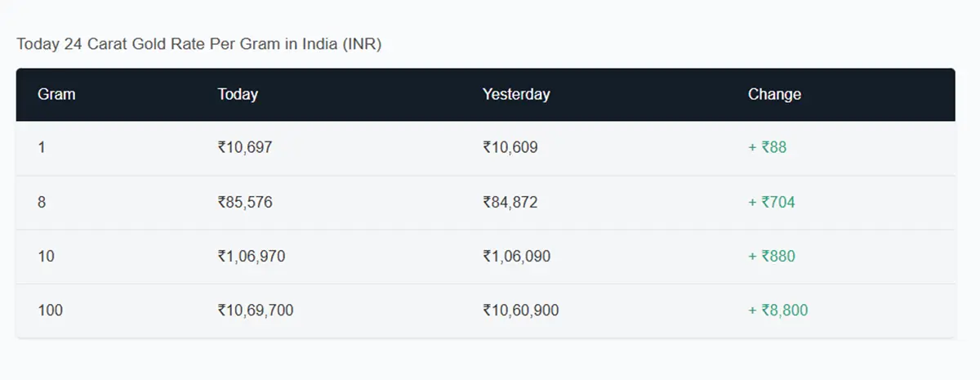Select the 100 gram row label
Viewport: 980px width, 380px height.
(50, 311)
